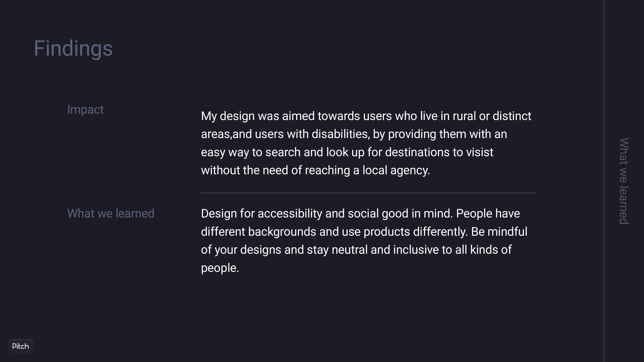Click the paragraph starting 'Design for accessibility'
644x362 pixels.
[364, 241]
